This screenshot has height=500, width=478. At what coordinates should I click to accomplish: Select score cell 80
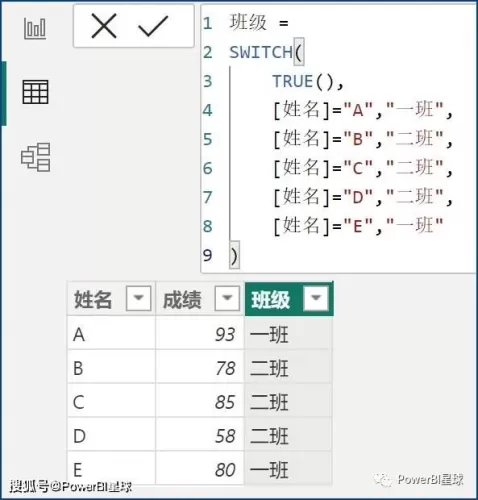pyautogui.click(x=200, y=469)
